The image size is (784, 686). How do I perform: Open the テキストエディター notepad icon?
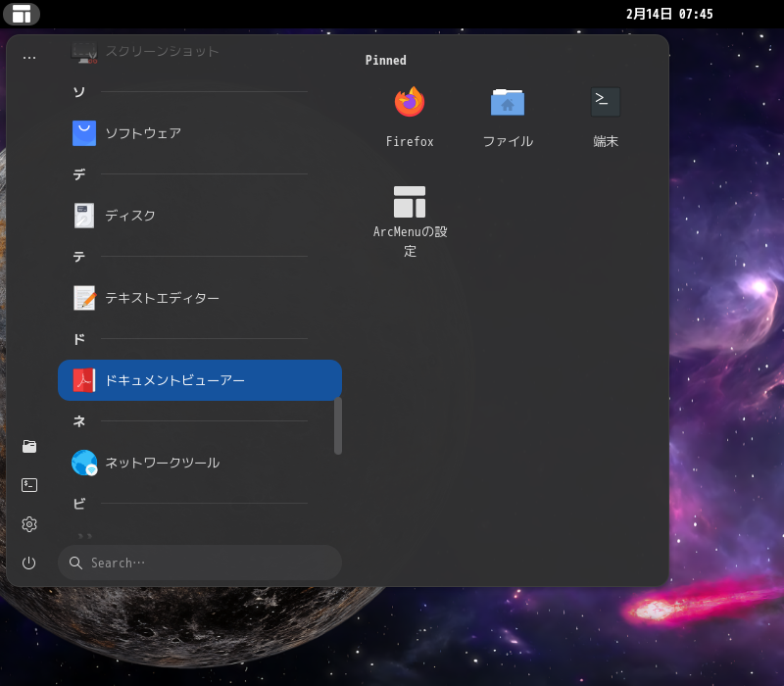tap(84, 298)
